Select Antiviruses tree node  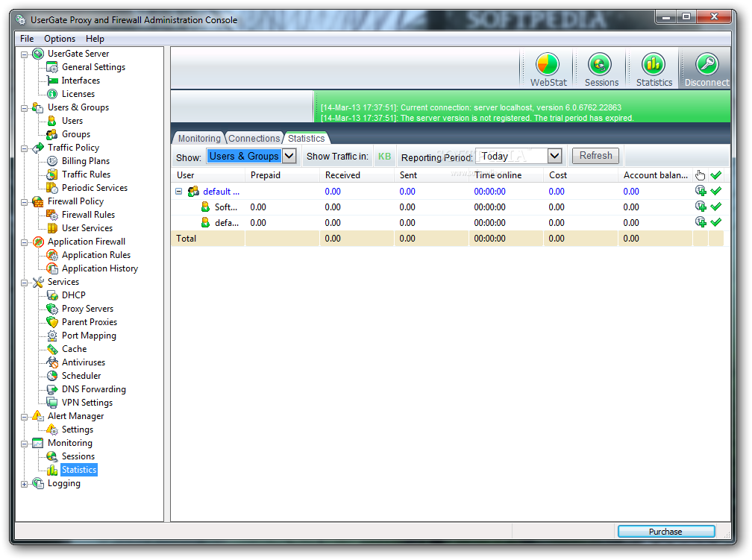coord(84,362)
